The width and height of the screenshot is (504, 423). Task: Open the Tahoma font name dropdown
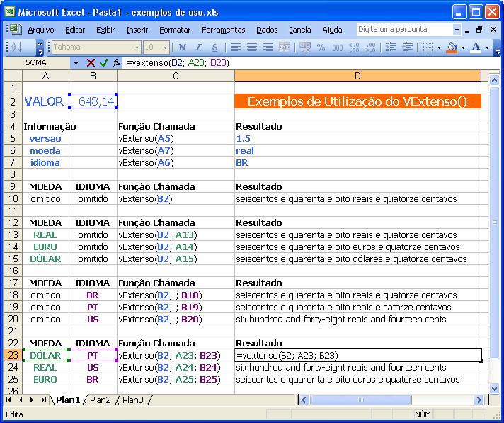(137, 47)
